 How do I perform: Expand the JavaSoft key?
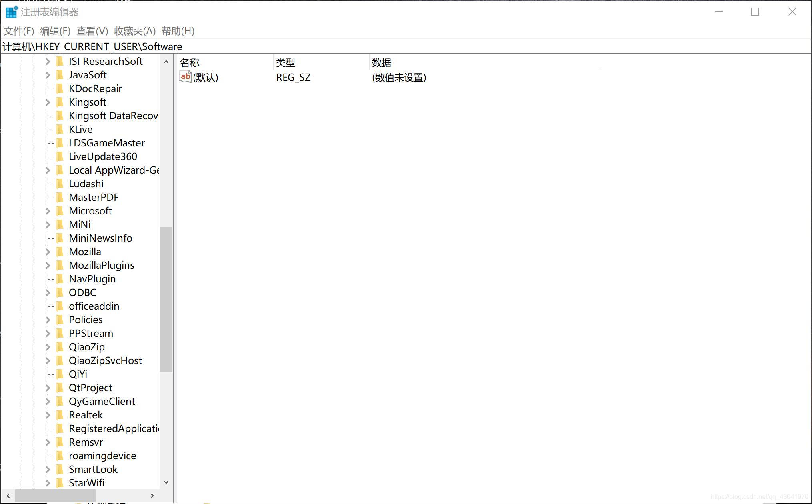coord(48,75)
